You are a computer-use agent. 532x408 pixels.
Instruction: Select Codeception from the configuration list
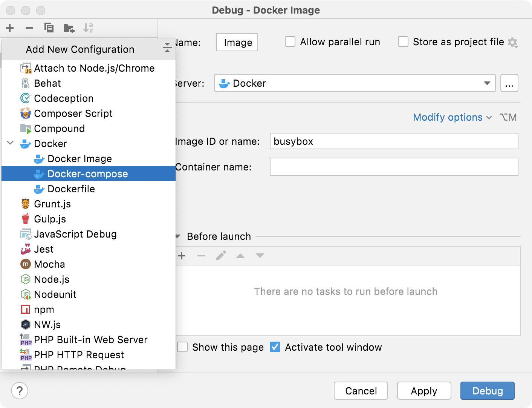pos(89,98)
